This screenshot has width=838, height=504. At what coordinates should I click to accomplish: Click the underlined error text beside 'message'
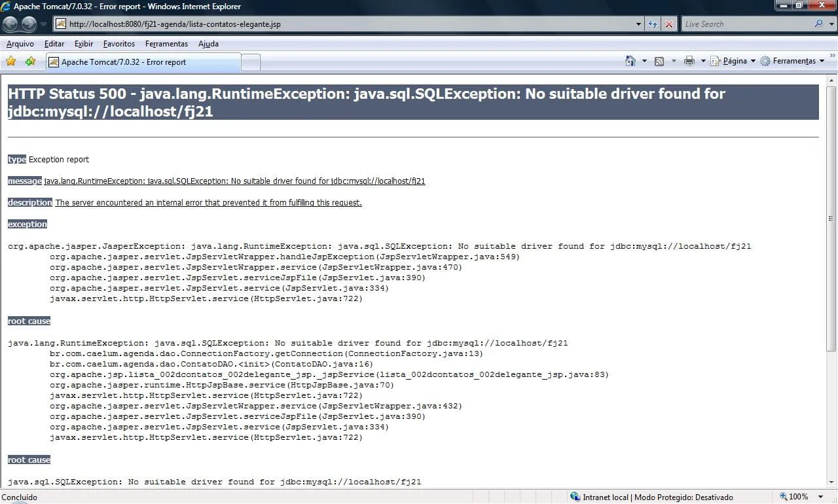[x=235, y=181]
